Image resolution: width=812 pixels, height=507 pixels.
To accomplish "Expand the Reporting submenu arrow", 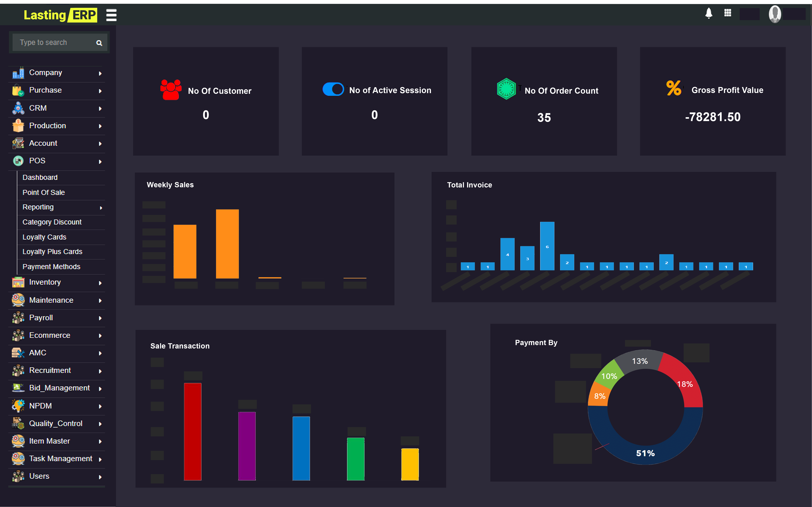I will click(101, 208).
